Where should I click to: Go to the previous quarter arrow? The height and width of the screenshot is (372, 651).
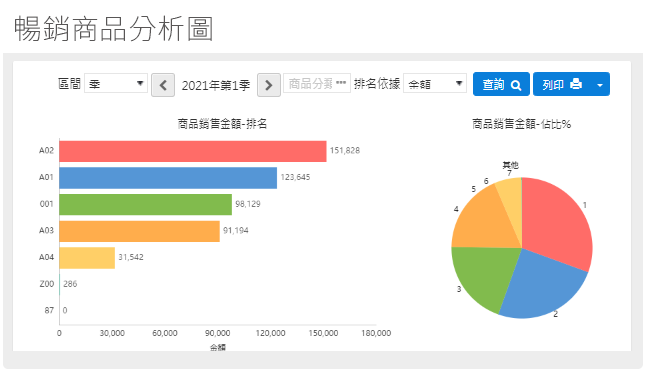point(163,85)
